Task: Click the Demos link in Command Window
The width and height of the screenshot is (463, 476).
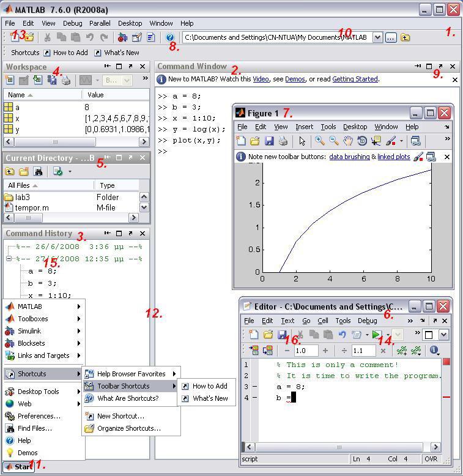Action: 295,79
